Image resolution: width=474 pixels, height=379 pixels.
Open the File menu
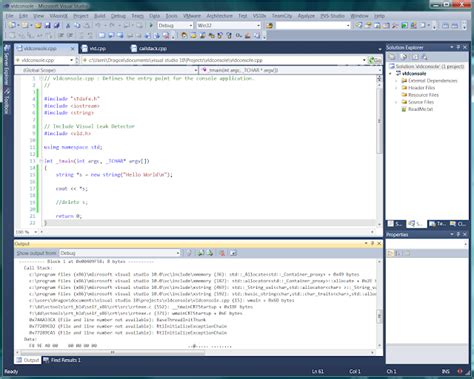(9, 16)
